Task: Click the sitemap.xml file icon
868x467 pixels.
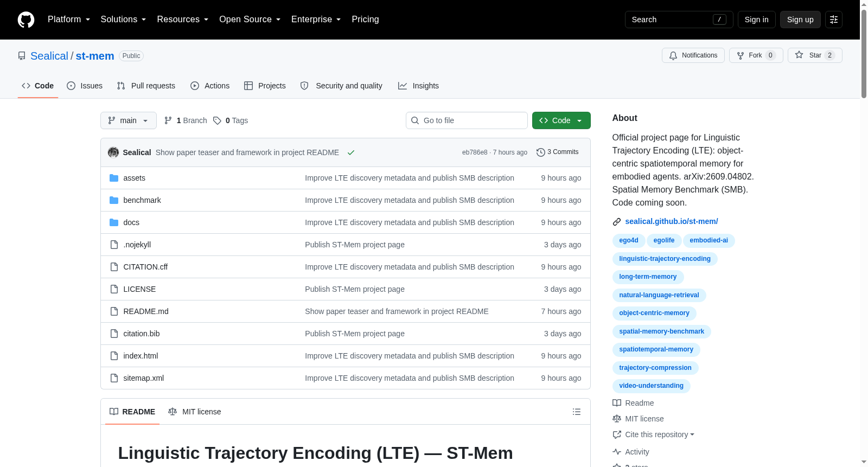Action: (114, 378)
